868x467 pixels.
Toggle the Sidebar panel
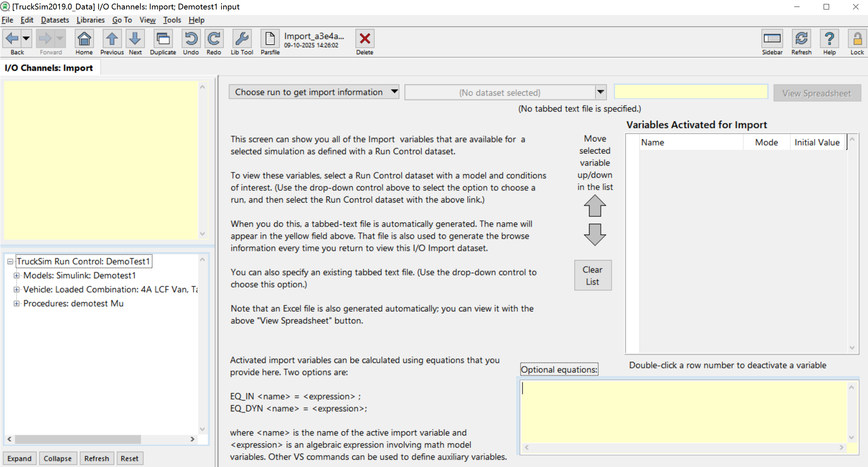[x=772, y=39]
